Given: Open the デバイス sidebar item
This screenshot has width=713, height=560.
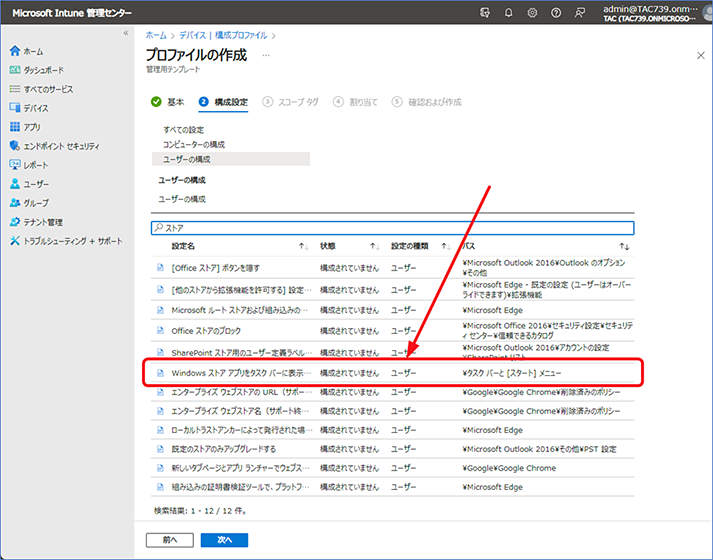Looking at the screenshot, I should click(29, 108).
